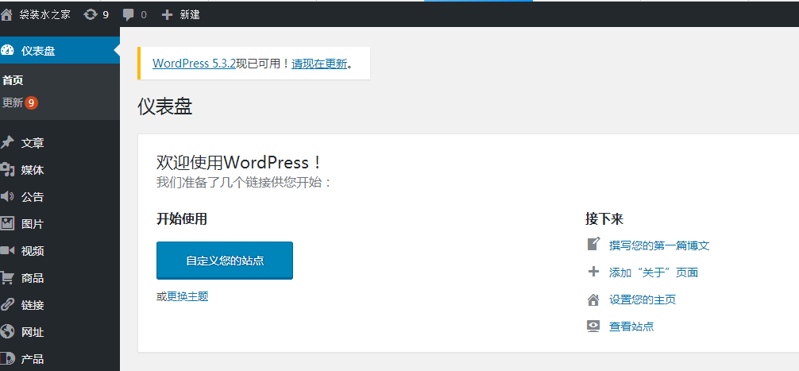
Task: Click the 欢迎使用WordPress！ heading
Action: pos(239,163)
